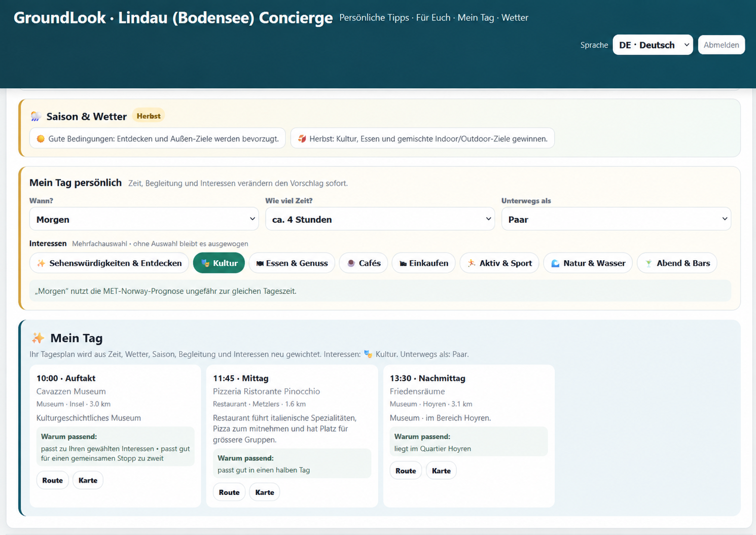Click the sparkle icon next to Mein Tag heading
The width and height of the screenshot is (756, 535).
[38, 338]
